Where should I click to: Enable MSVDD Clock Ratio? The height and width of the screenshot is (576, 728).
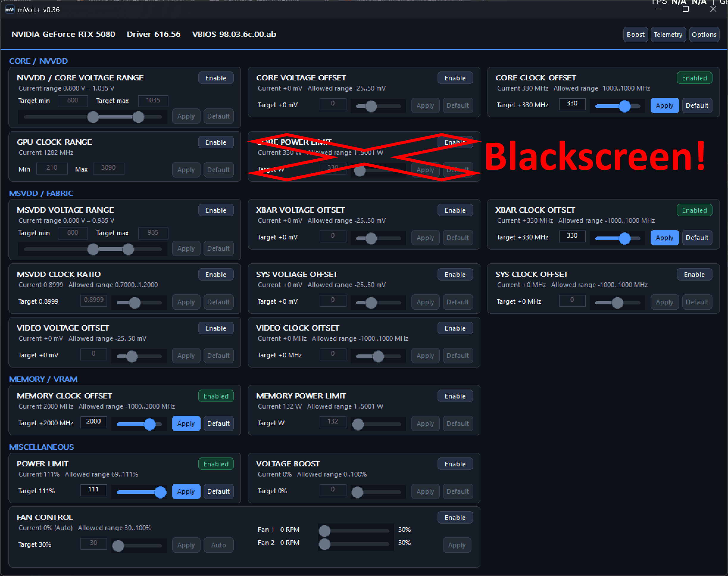(x=216, y=275)
